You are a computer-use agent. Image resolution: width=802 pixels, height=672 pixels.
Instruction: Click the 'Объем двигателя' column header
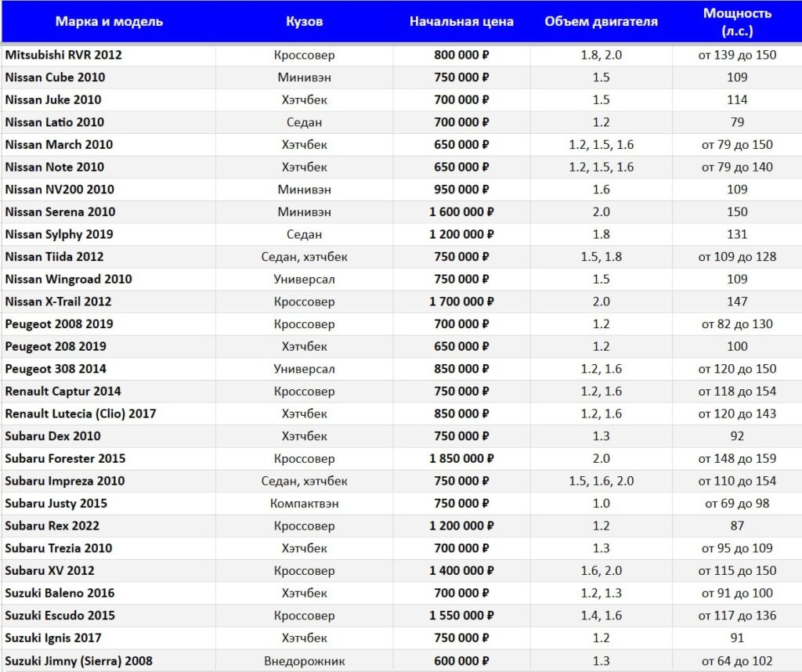point(601,21)
